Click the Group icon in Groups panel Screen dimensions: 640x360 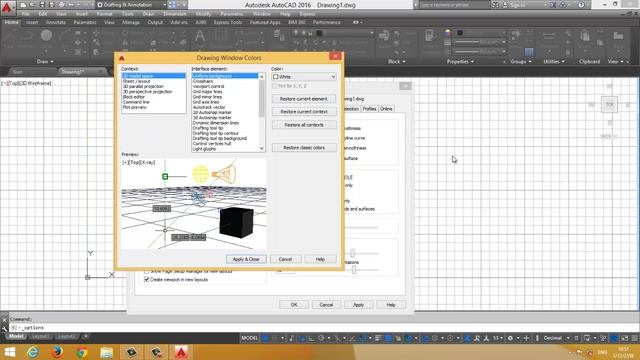(x=516, y=35)
